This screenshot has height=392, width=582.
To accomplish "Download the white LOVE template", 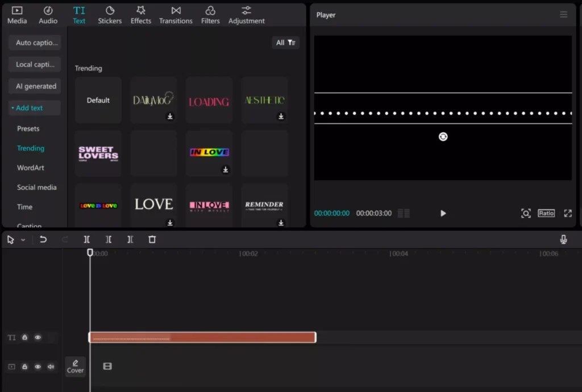I will tap(170, 223).
